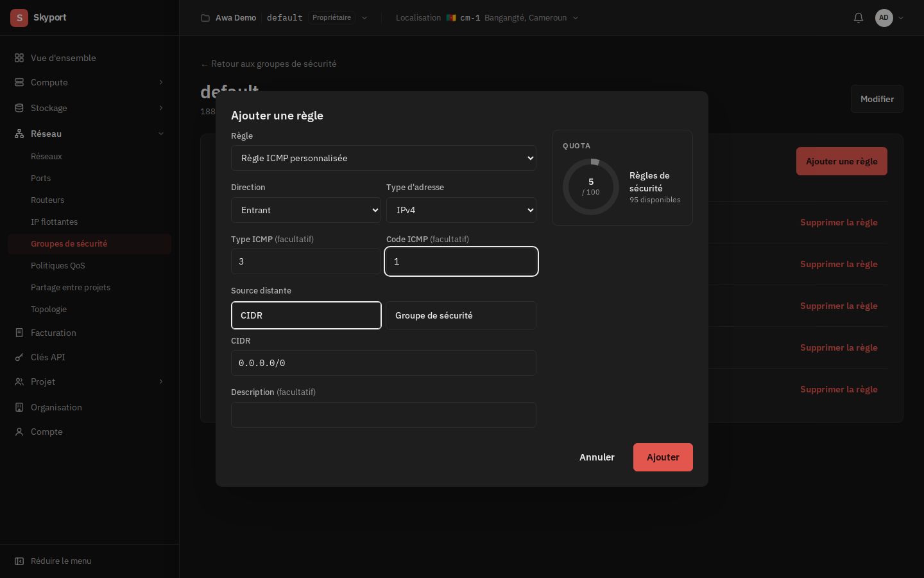Select Groupe de sécurité as source
The width and height of the screenshot is (924, 578).
(x=461, y=315)
